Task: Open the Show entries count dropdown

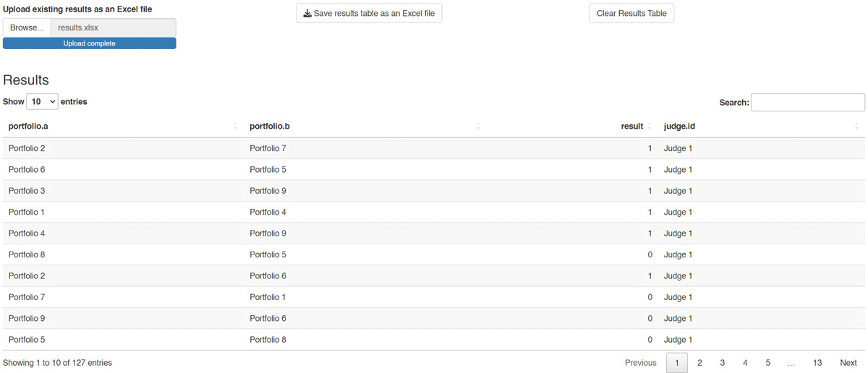Action: [x=42, y=102]
